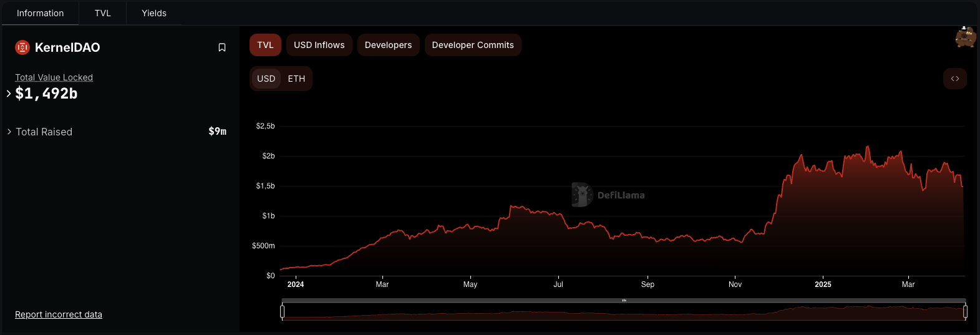Toggle the Developer Commits chart metric
This screenshot has width=980, height=335.
[x=473, y=45]
